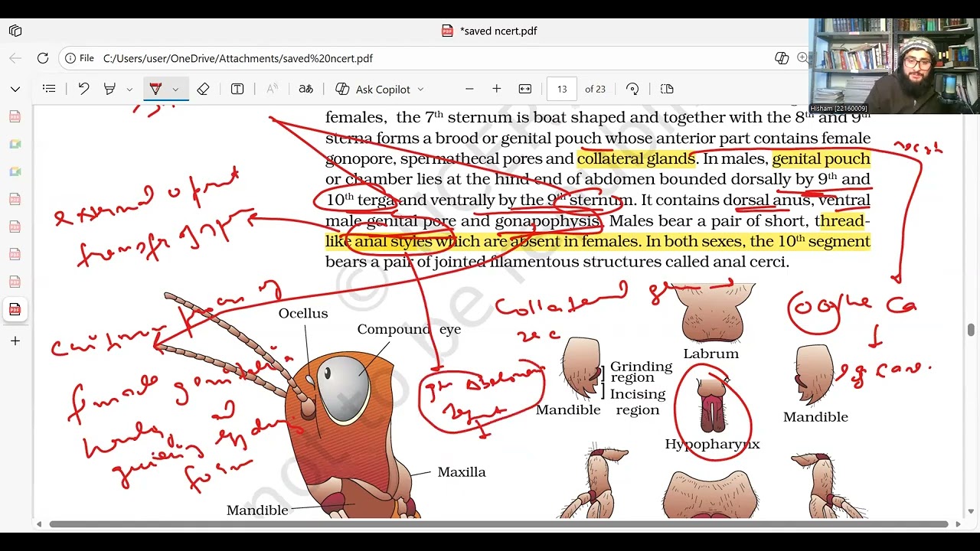Click the 'Hypopharynx' figure label

point(712,444)
